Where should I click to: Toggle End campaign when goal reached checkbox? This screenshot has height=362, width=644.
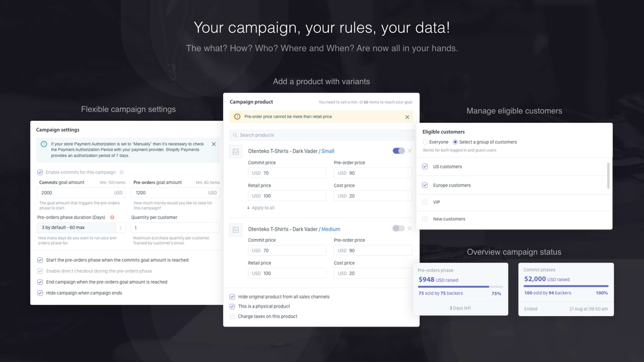coord(40,282)
